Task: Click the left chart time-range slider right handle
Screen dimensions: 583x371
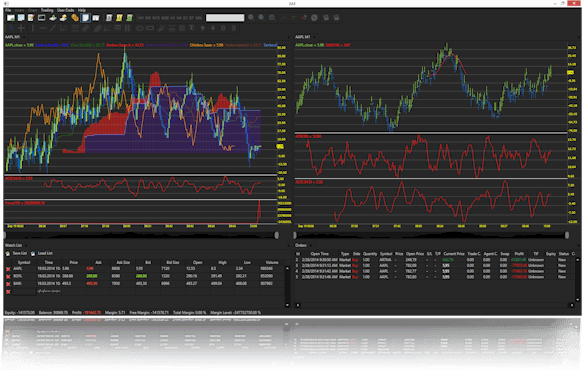Action: pos(277,235)
